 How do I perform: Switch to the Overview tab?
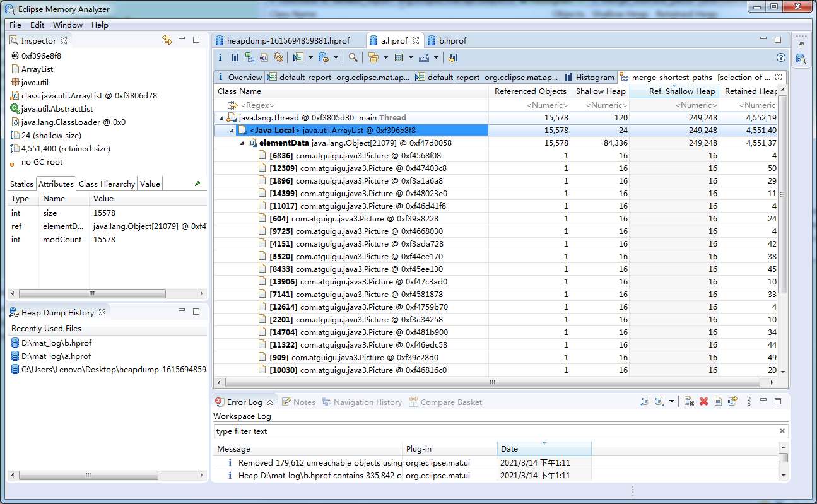[240, 77]
